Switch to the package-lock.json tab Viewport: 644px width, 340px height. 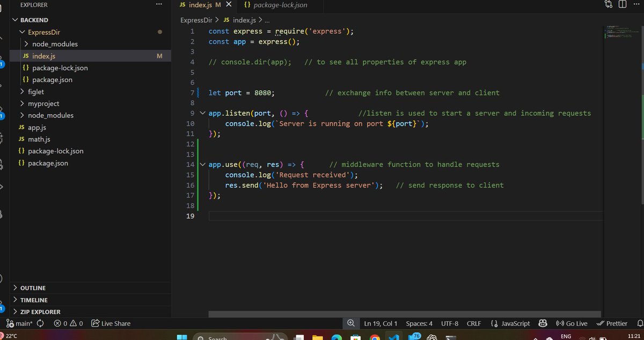coord(277,5)
